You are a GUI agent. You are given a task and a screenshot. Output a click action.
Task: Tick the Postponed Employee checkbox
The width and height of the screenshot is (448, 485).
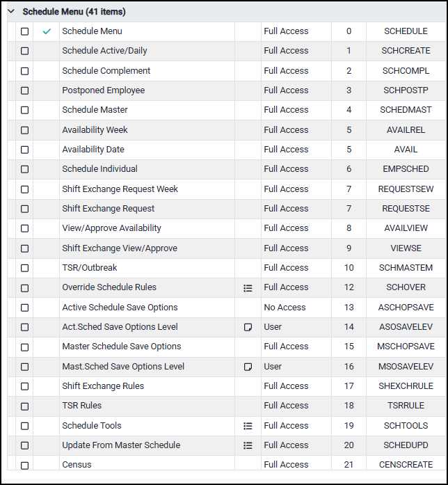point(24,90)
